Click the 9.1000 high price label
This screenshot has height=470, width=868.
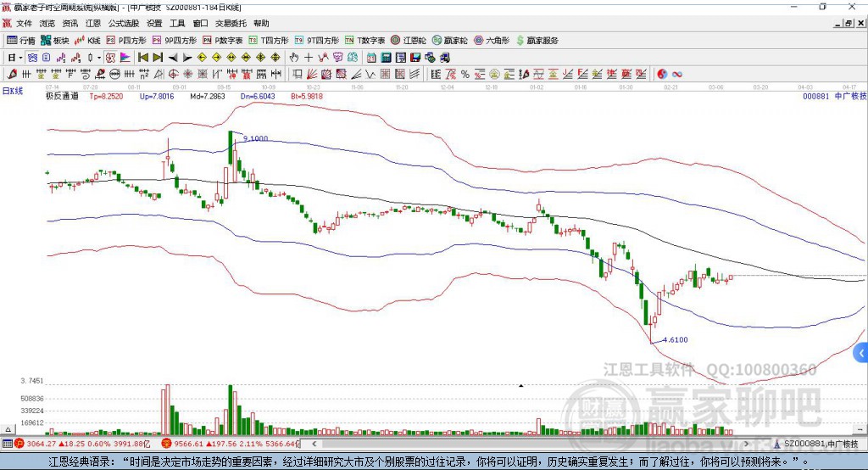tap(256, 138)
